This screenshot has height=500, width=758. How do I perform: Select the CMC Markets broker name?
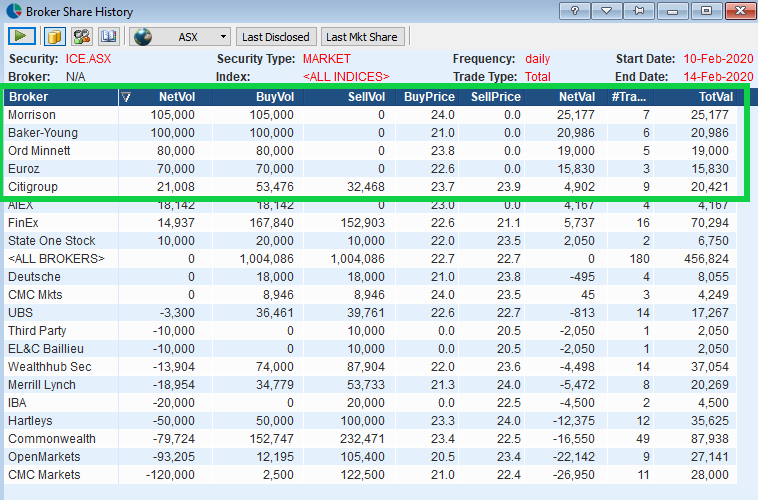(44, 475)
